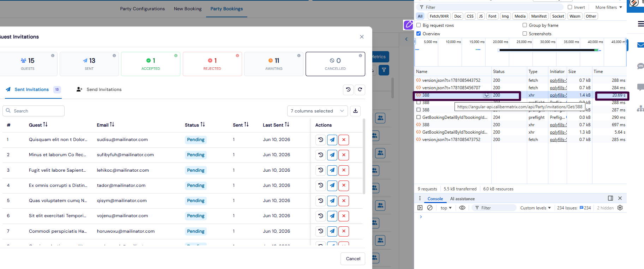
Task: Switch to the AI assistance drawer tab
Action: coord(462,199)
